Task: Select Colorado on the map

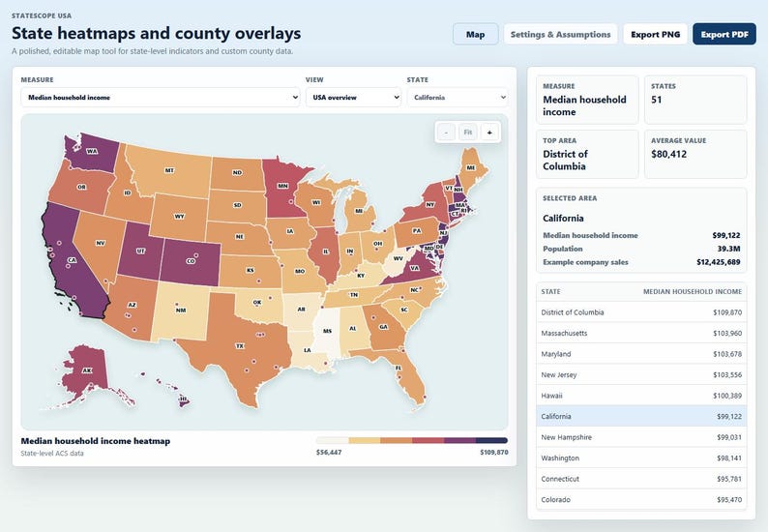Action: pyautogui.click(x=190, y=261)
